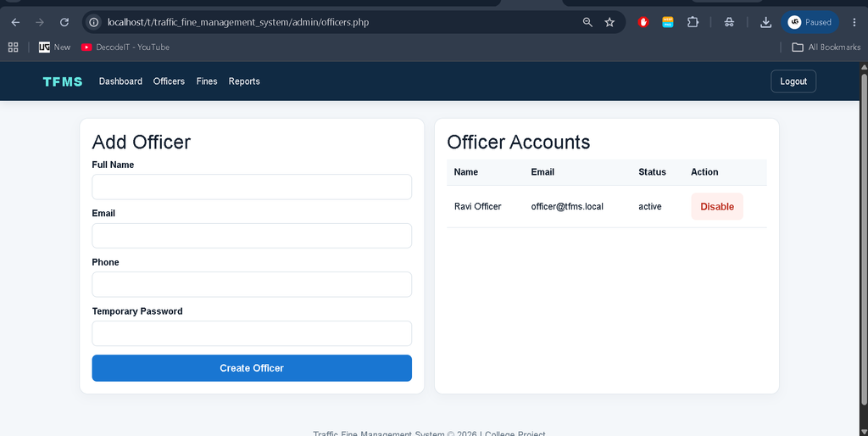Click the address bar URL
868x436 pixels.
[238, 22]
